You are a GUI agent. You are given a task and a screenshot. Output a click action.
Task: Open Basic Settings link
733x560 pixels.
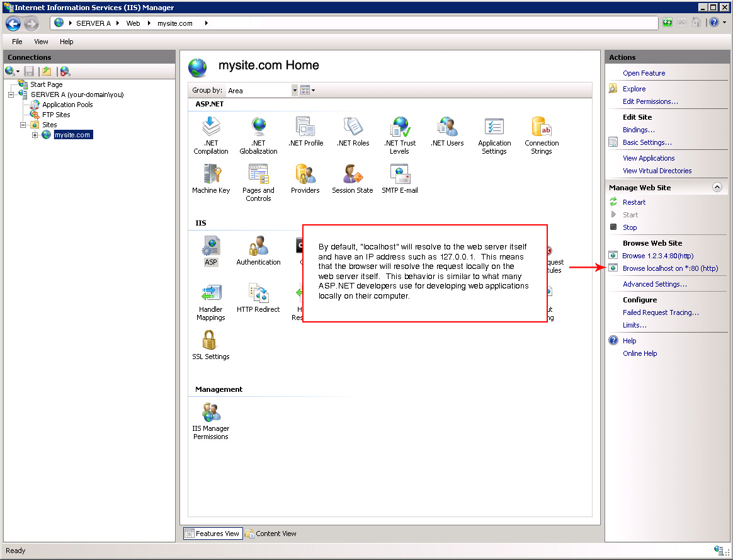tap(647, 142)
